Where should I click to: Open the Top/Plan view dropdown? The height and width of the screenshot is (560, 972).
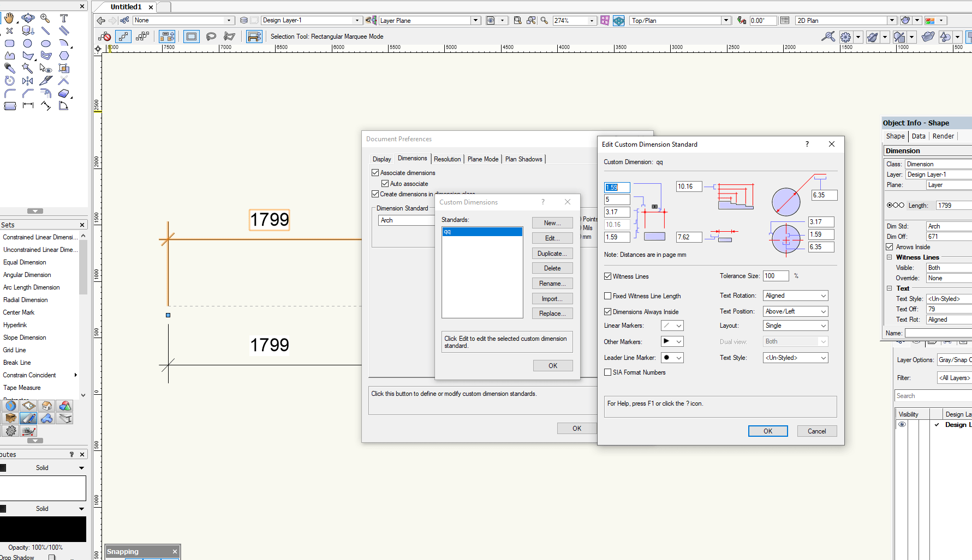726,20
